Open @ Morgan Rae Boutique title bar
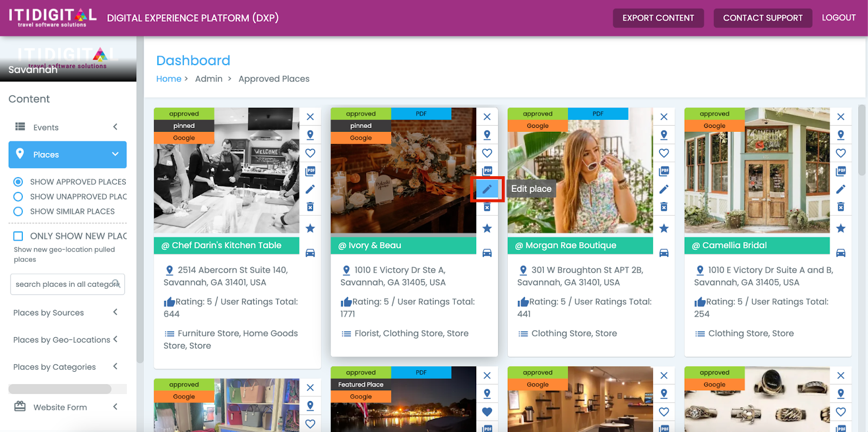Image resolution: width=868 pixels, height=432 pixels. click(x=580, y=246)
